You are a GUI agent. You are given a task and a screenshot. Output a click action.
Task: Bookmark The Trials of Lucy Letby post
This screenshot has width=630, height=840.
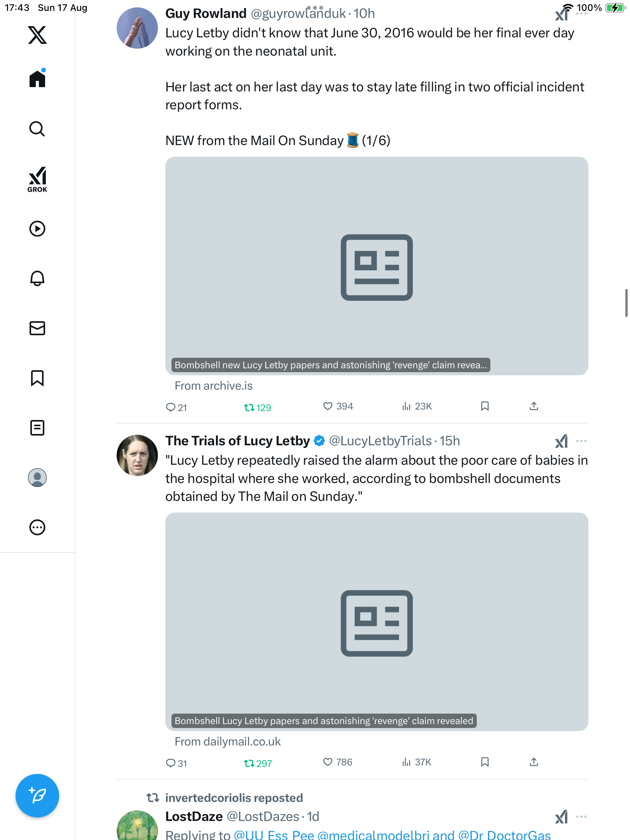point(485,762)
